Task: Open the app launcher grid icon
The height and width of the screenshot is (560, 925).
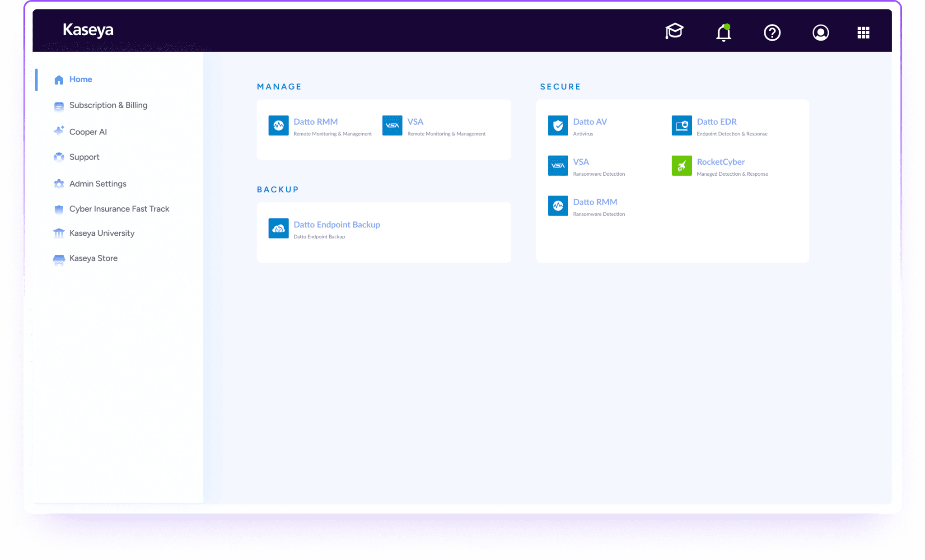Action: click(863, 33)
